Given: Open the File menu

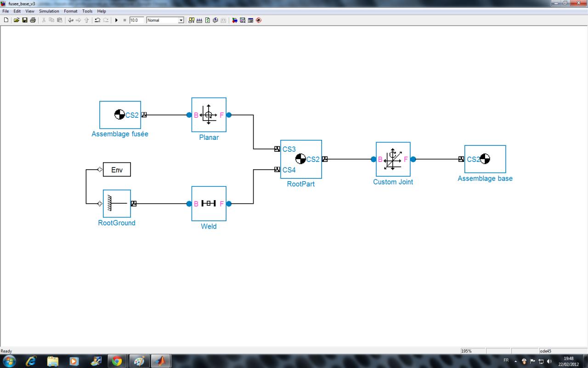Looking at the screenshot, I should click(x=6, y=11).
